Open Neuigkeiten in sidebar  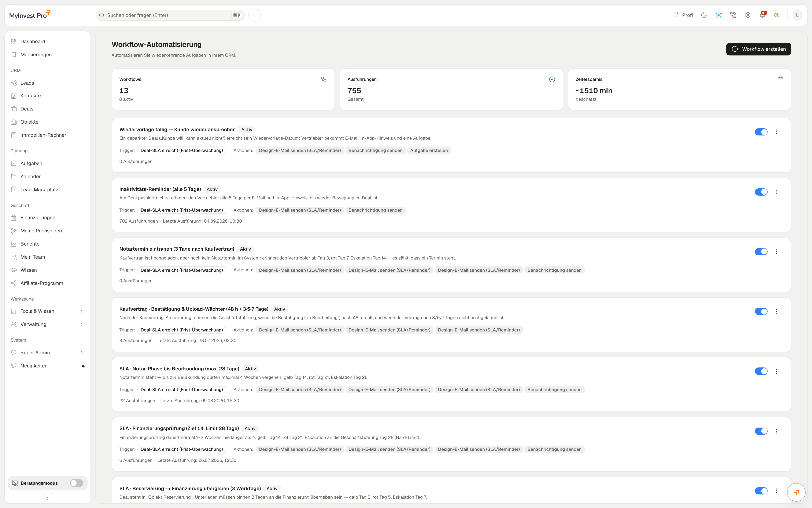[48, 366]
